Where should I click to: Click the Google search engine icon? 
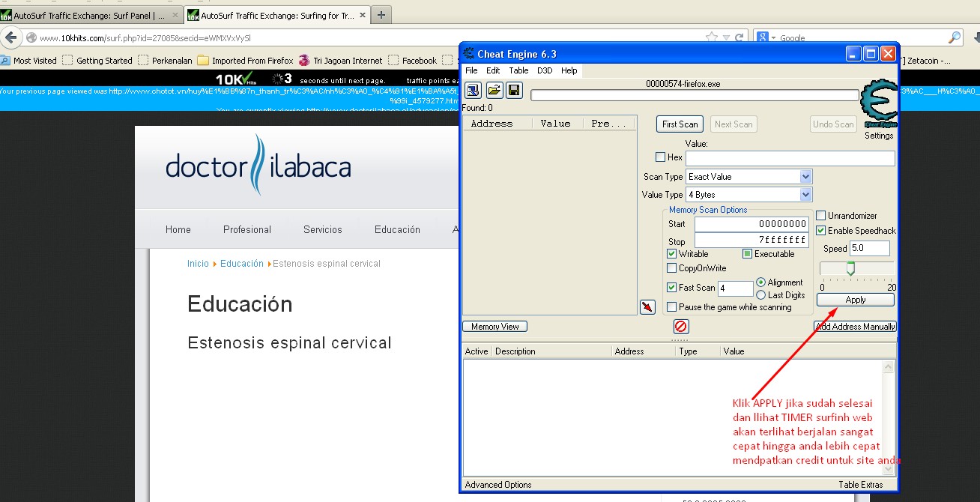[x=762, y=37]
